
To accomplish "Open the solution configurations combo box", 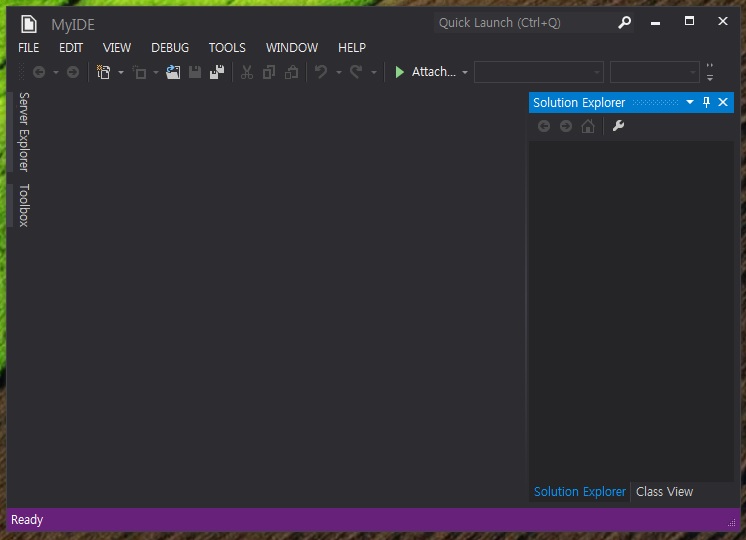I will 539,72.
